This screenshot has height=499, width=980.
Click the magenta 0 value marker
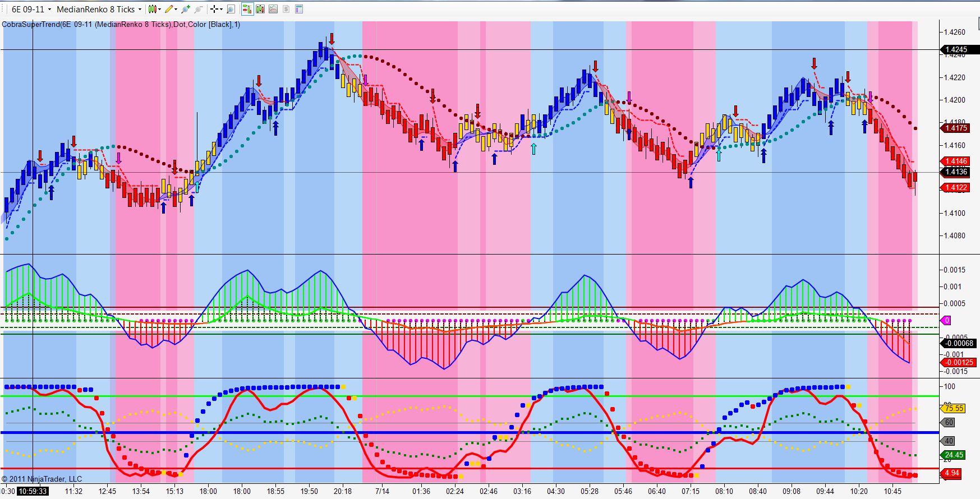946,320
